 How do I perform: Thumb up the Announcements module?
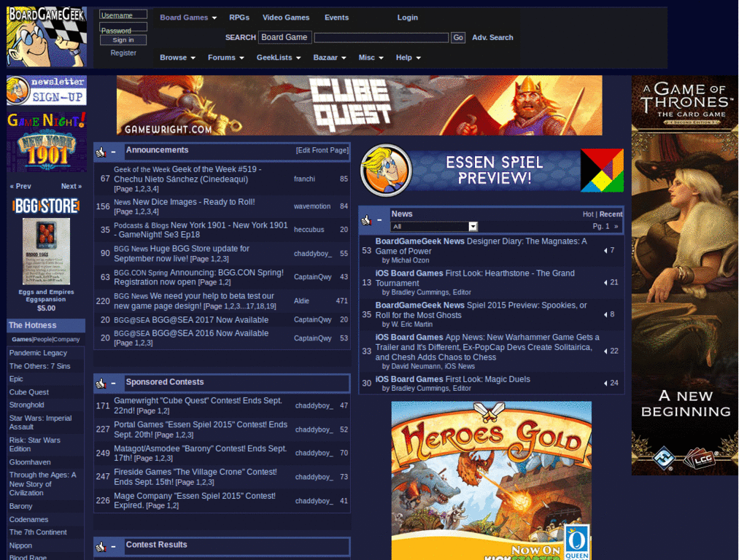pos(101,152)
